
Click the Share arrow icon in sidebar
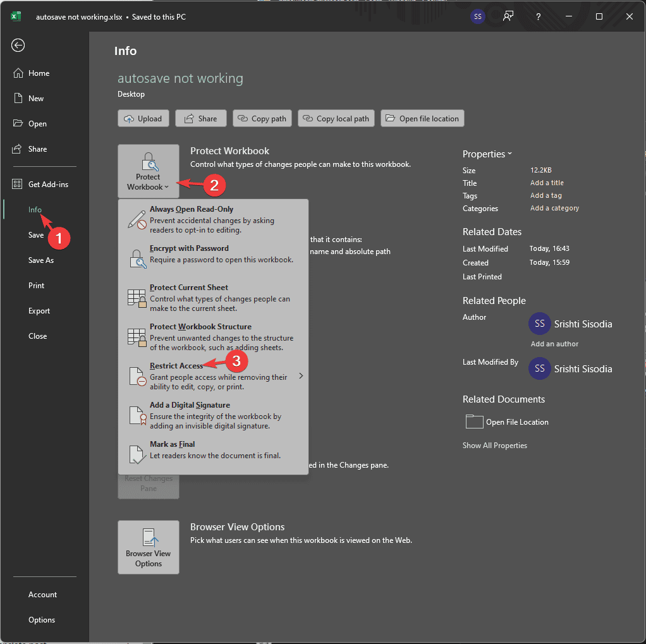point(17,149)
